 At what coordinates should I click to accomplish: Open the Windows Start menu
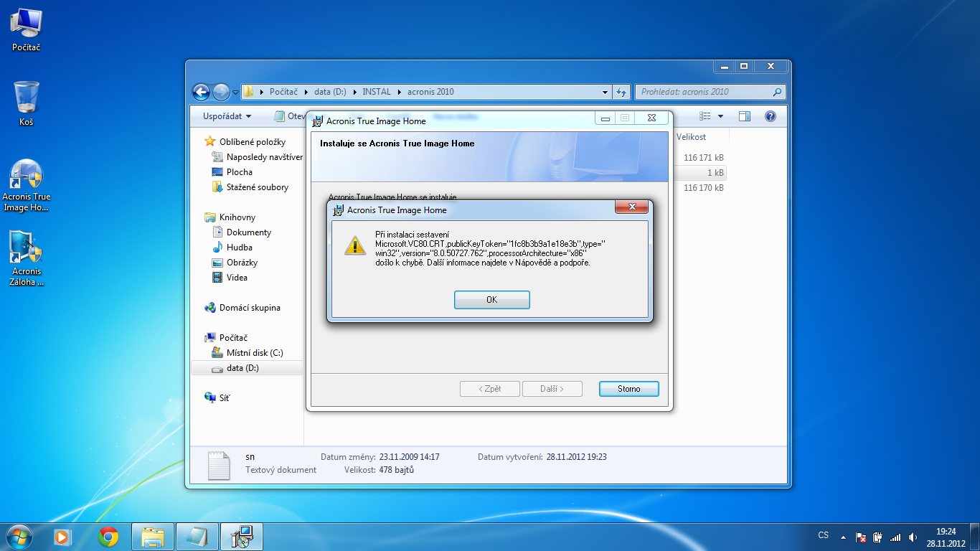[x=18, y=536]
